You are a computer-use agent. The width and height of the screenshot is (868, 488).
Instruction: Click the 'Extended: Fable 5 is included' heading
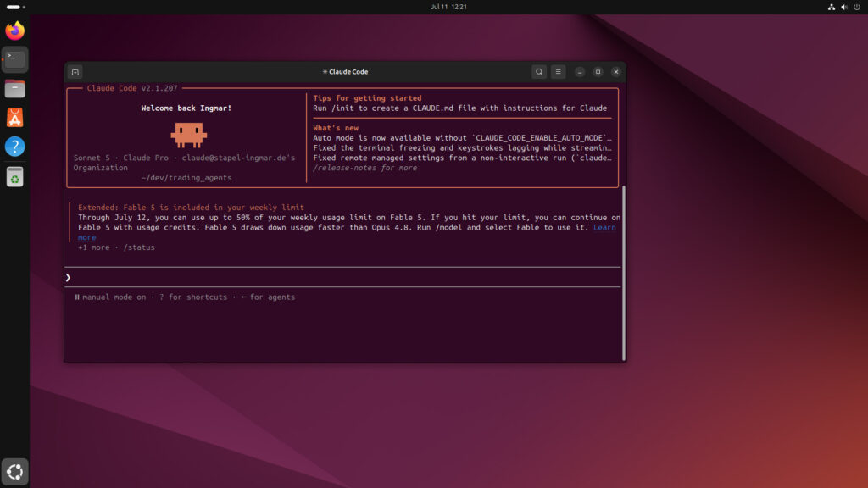click(x=191, y=208)
